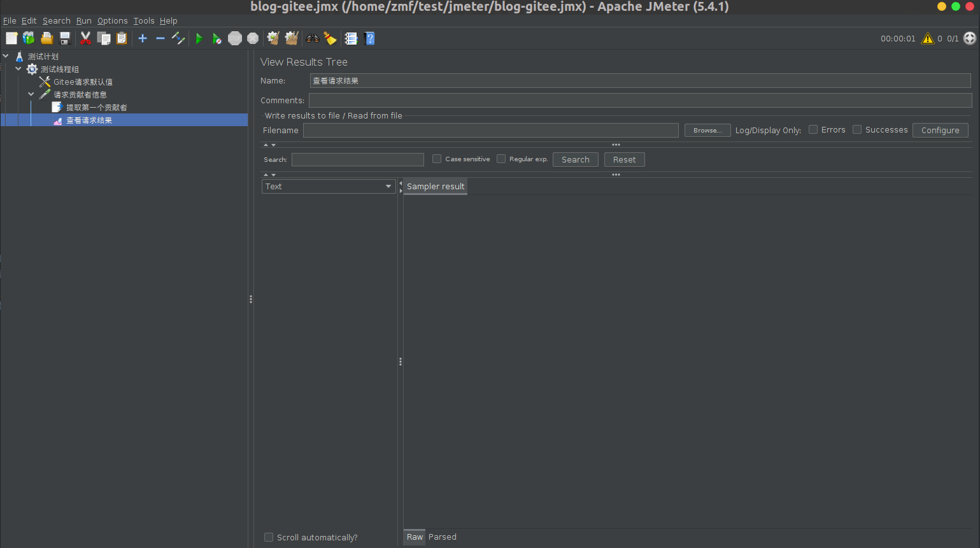The width and height of the screenshot is (980, 548).
Task: Open the Tools menu
Action: pyautogui.click(x=143, y=20)
